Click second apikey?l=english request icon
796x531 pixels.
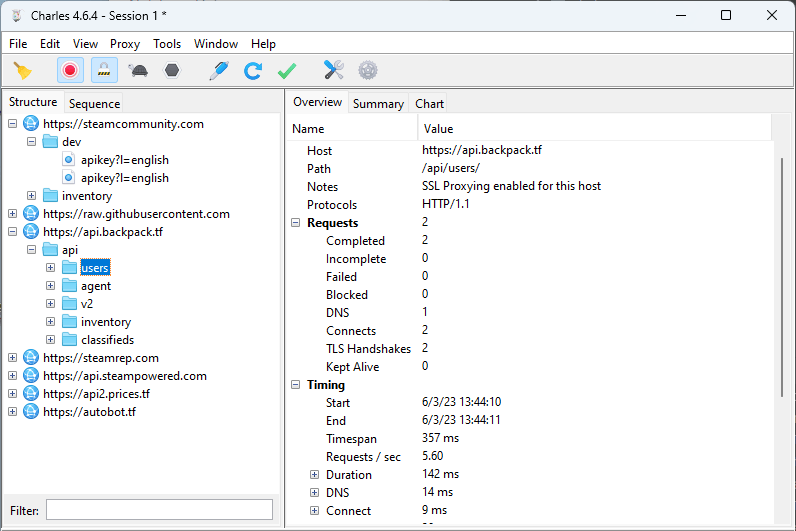coord(69,177)
